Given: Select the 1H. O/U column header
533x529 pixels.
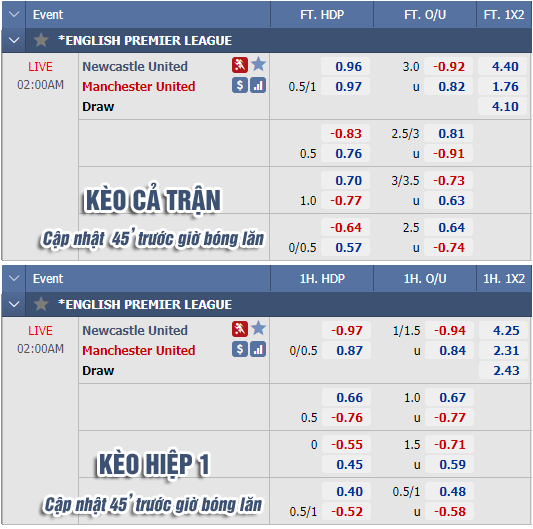Looking at the screenshot, I should click(x=425, y=278).
